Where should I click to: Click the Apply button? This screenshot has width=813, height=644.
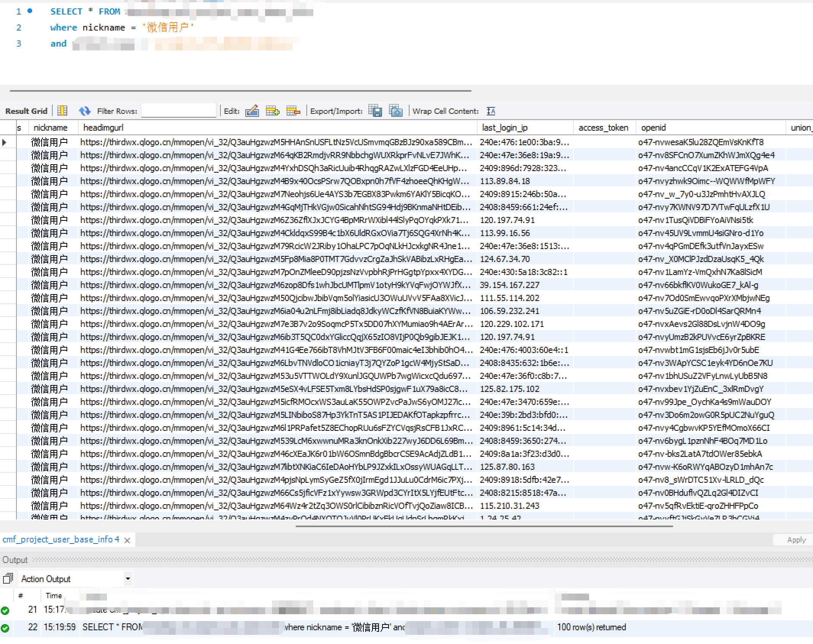(x=796, y=540)
